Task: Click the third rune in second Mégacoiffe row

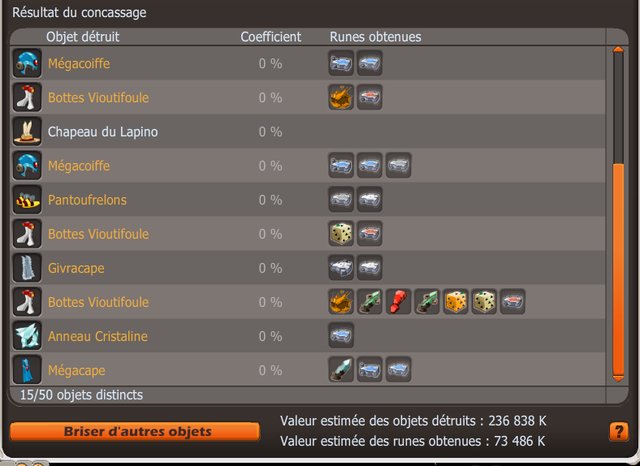Action: click(398, 166)
